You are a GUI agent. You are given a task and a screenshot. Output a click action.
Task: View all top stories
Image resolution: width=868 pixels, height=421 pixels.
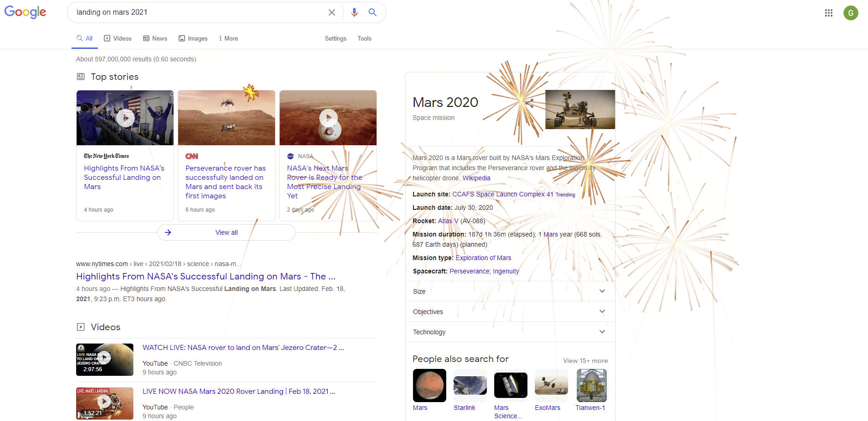(227, 232)
